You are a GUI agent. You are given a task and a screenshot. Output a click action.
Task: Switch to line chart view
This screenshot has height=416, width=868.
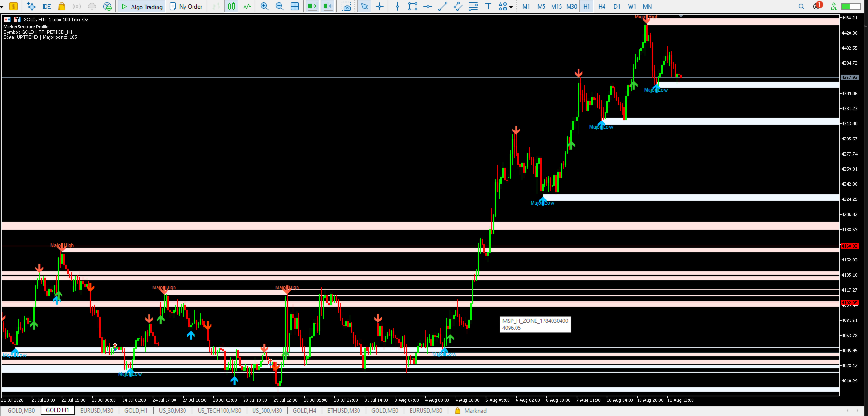[x=246, y=7]
